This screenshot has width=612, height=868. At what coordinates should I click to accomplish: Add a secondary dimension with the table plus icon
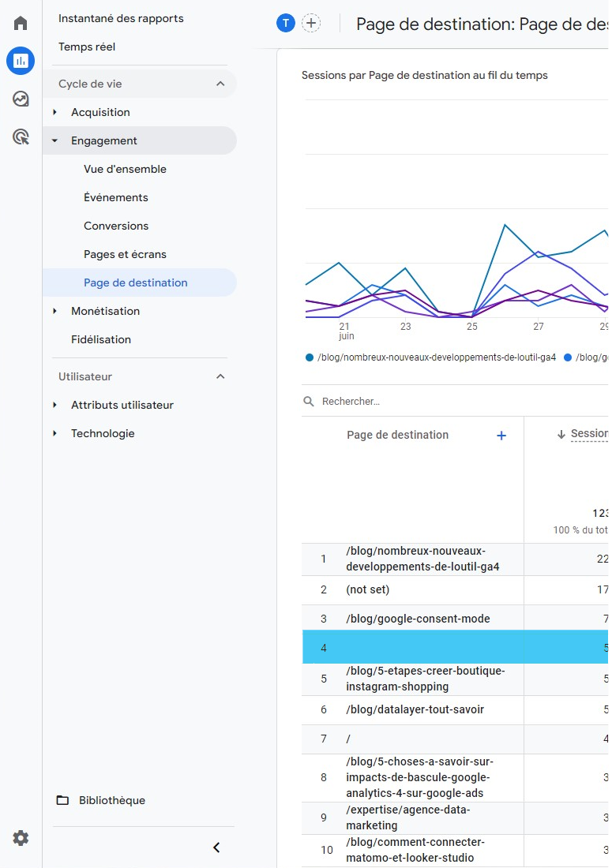(x=501, y=435)
